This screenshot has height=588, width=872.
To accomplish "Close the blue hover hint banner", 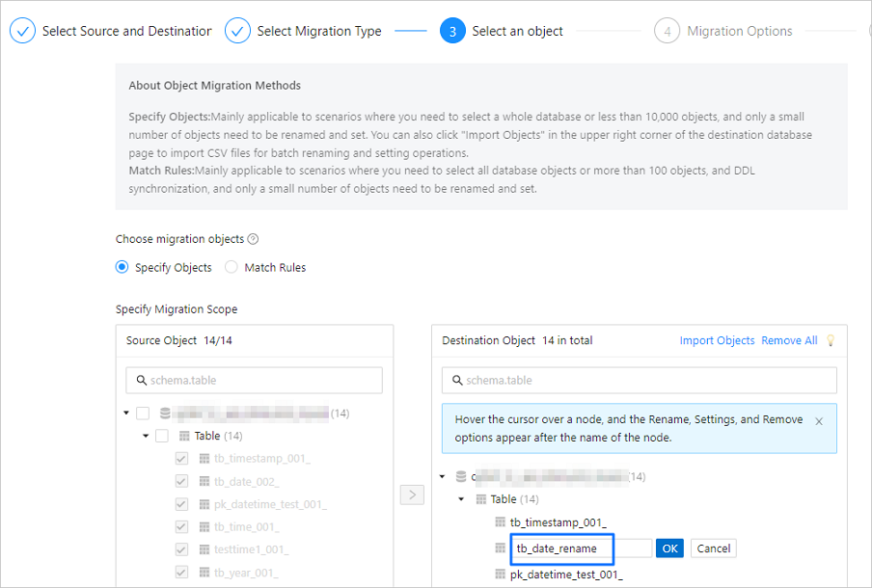I will (819, 421).
